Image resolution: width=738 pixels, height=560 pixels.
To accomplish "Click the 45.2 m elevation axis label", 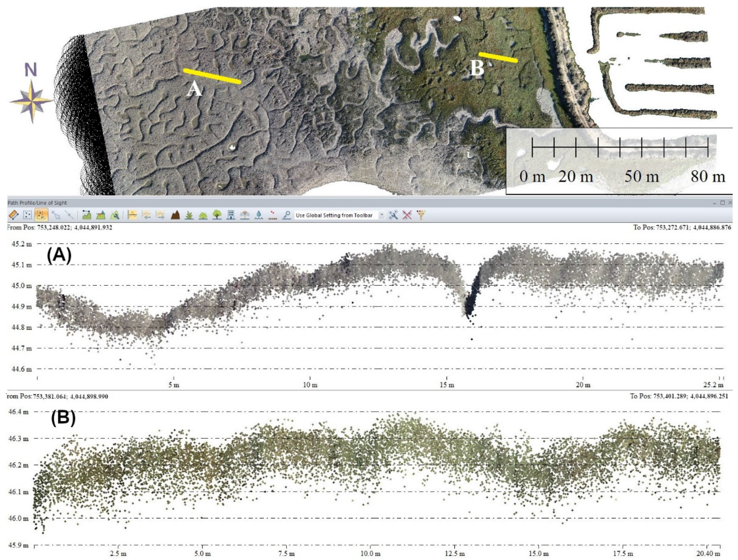I will pos(22,244).
